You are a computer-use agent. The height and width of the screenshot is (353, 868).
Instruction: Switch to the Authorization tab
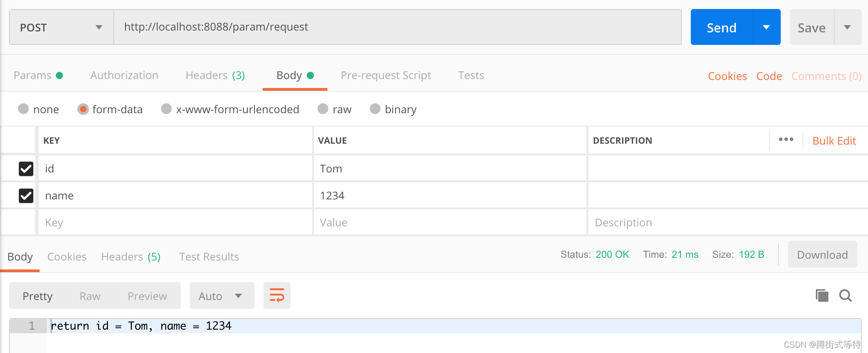point(124,75)
